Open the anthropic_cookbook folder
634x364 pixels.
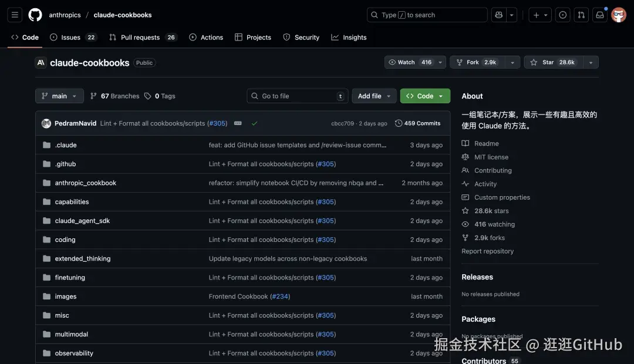point(85,183)
